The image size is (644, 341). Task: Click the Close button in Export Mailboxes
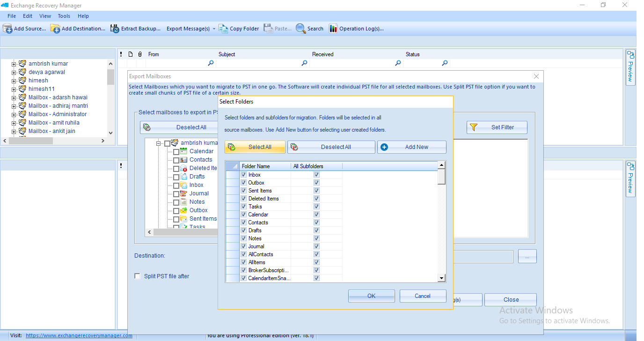point(511,300)
